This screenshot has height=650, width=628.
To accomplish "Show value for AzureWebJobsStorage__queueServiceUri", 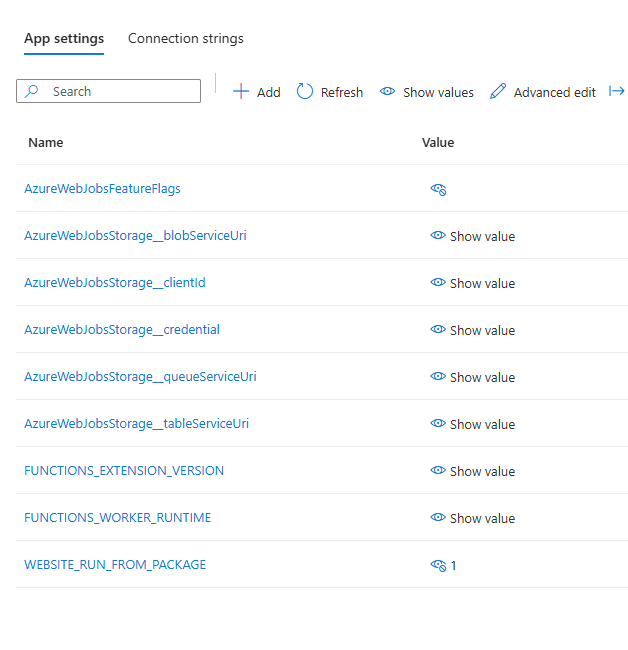I will [473, 377].
